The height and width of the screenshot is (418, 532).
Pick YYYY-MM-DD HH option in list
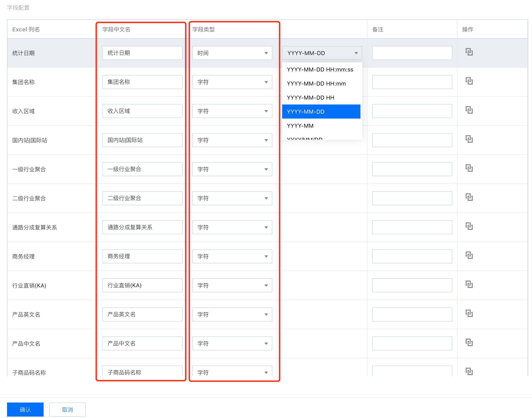coord(311,98)
